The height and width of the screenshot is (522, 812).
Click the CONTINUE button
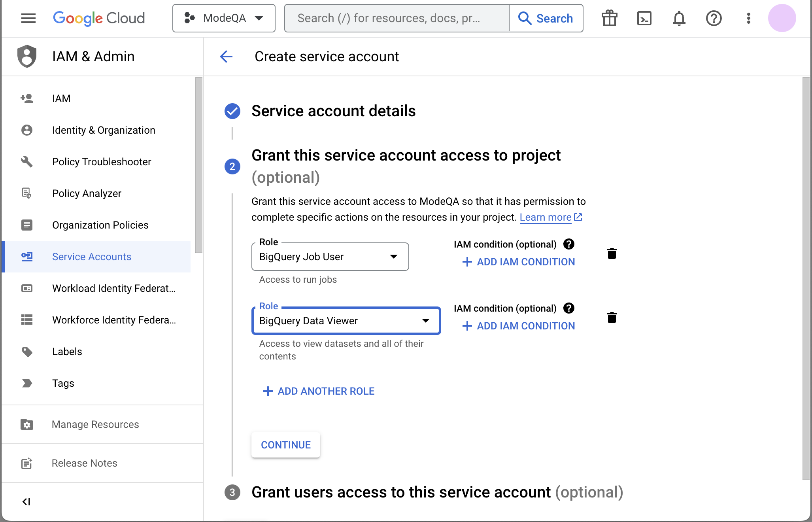click(286, 445)
